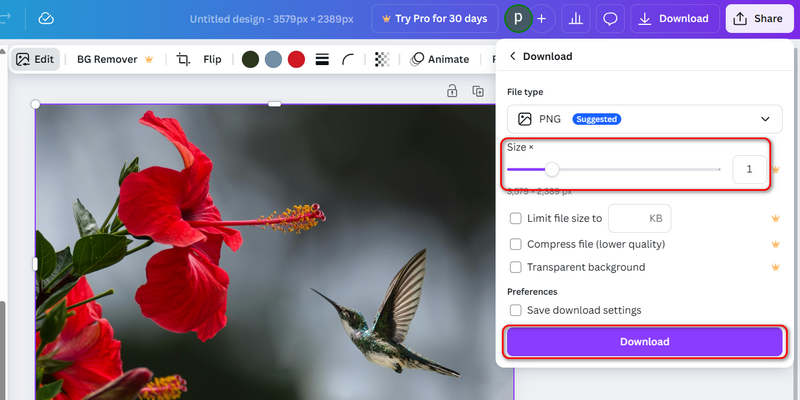Check Compress file (lower quality)
The width and height of the screenshot is (800, 400).
point(516,244)
